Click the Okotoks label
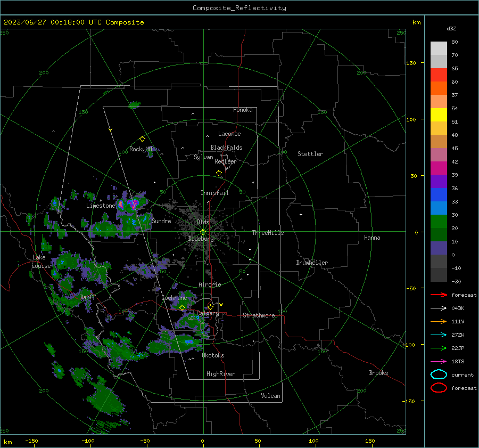Viewport: 479px width, 448px height. coord(213,355)
